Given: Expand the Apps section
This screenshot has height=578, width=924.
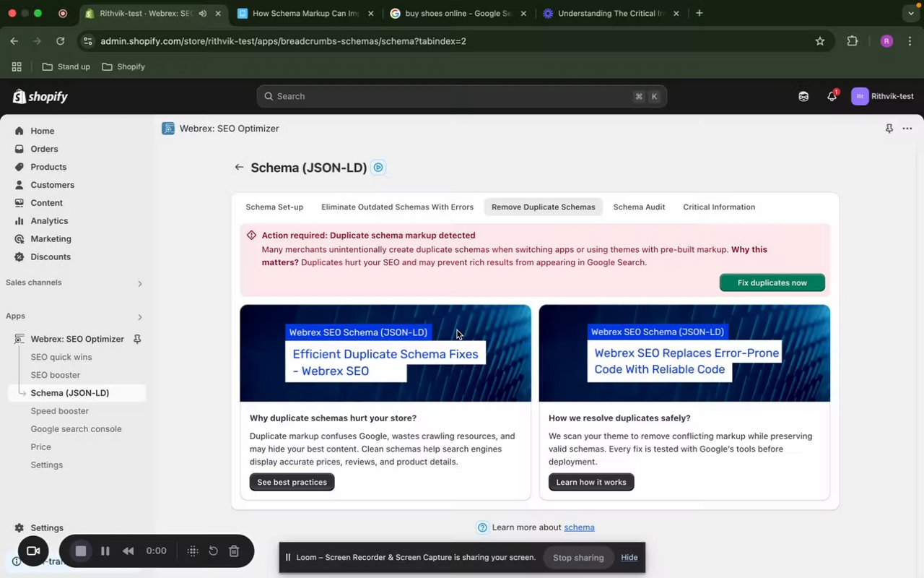Looking at the screenshot, I should click(140, 316).
